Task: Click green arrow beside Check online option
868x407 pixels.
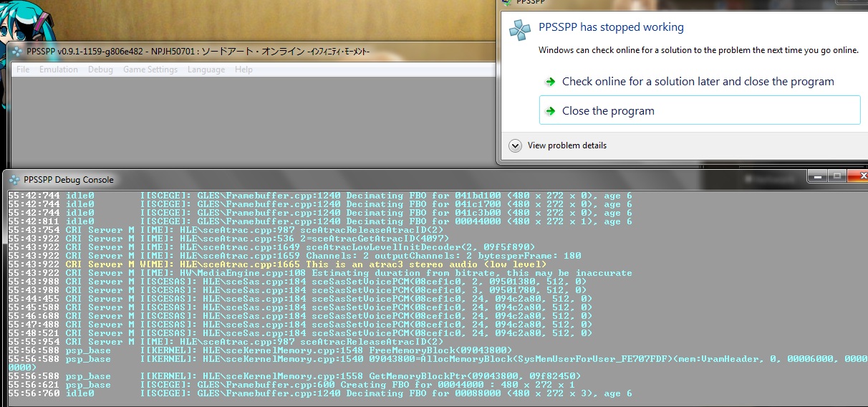Action: 550,82
